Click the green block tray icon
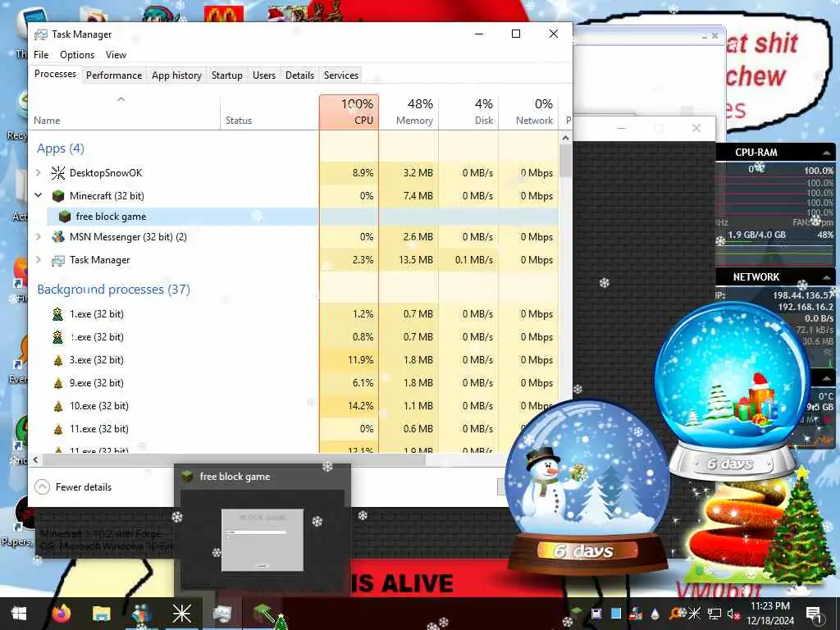This screenshot has width=840, height=630. tap(577, 611)
